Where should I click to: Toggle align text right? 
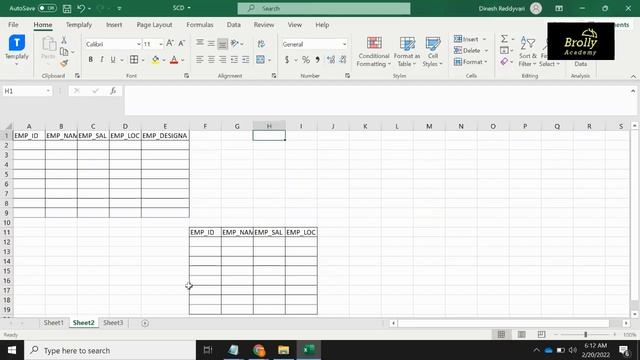(222, 60)
